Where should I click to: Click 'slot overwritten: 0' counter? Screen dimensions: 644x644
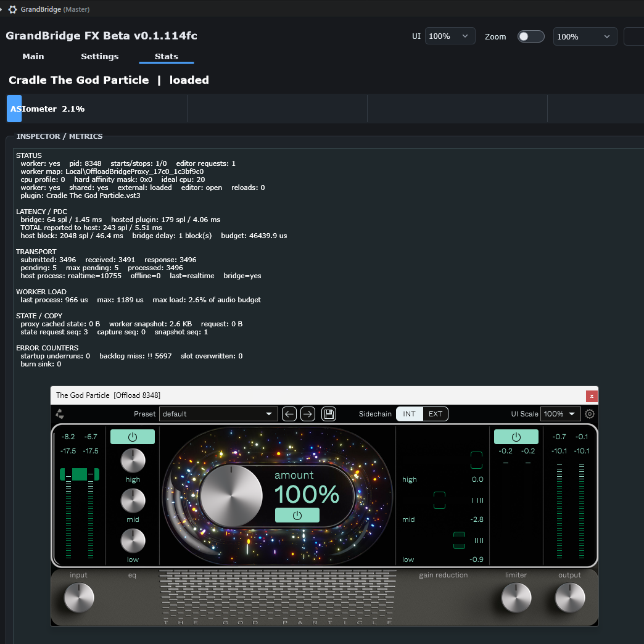click(x=212, y=356)
